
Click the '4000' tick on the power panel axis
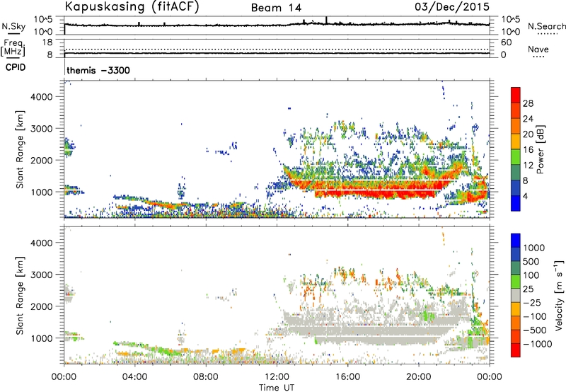tap(42, 97)
